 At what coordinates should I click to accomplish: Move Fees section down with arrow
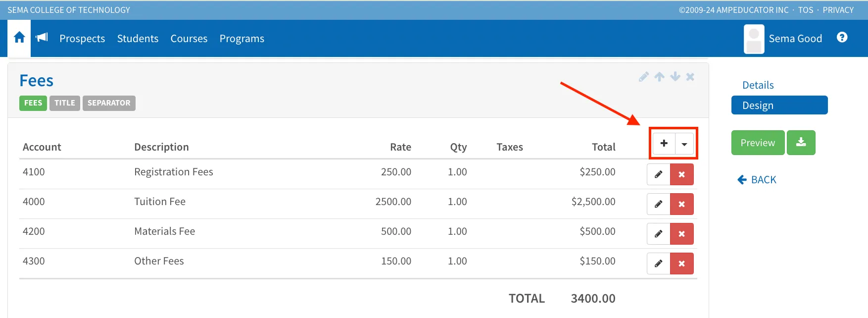[x=675, y=77]
